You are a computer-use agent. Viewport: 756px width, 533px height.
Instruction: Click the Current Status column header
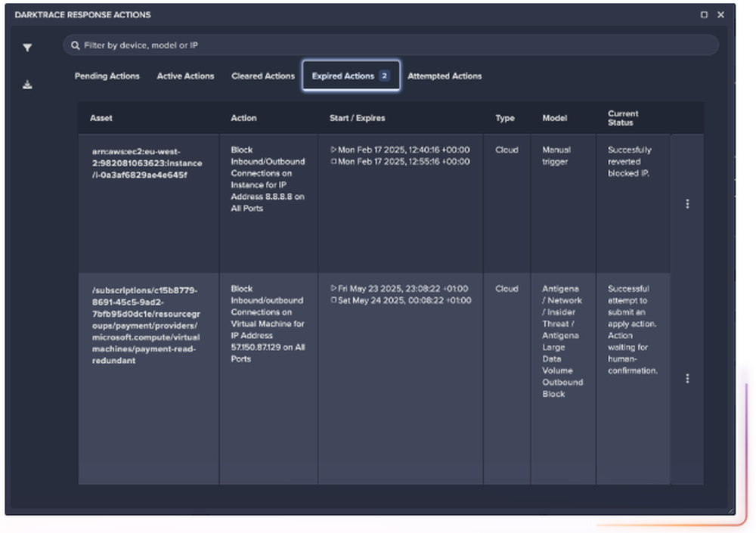click(623, 118)
